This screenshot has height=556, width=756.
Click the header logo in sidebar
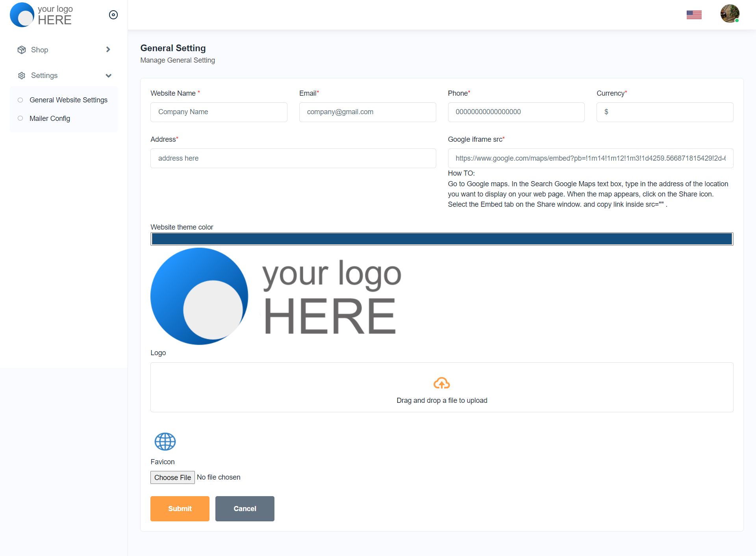(41, 15)
